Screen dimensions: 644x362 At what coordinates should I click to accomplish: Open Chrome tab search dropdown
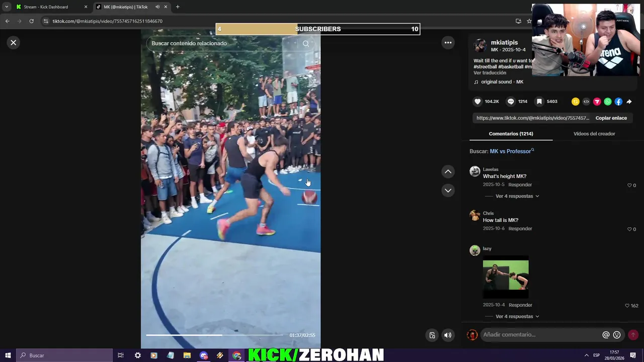tap(7, 7)
